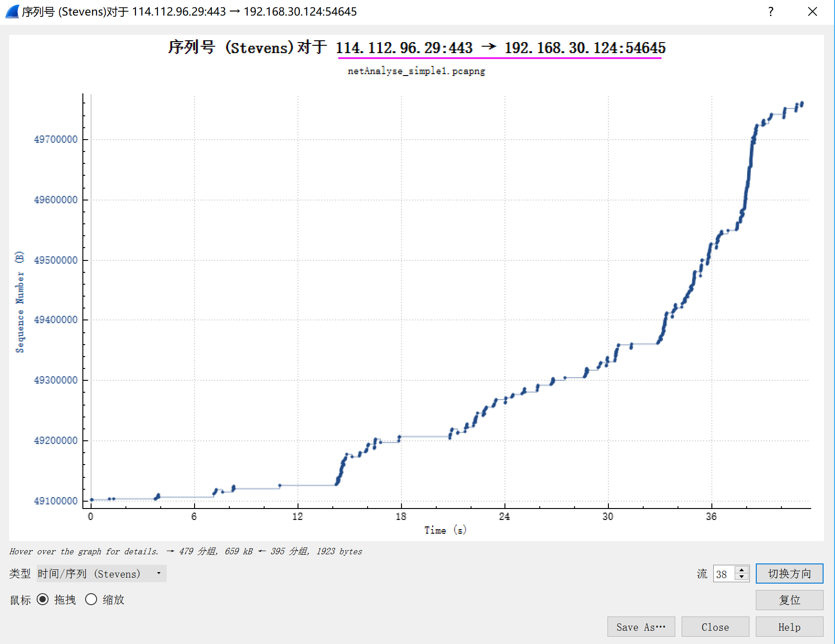The height and width of the screenshot is (644, 835).
Task: Click the Close button
Action: tap(715, 627)
